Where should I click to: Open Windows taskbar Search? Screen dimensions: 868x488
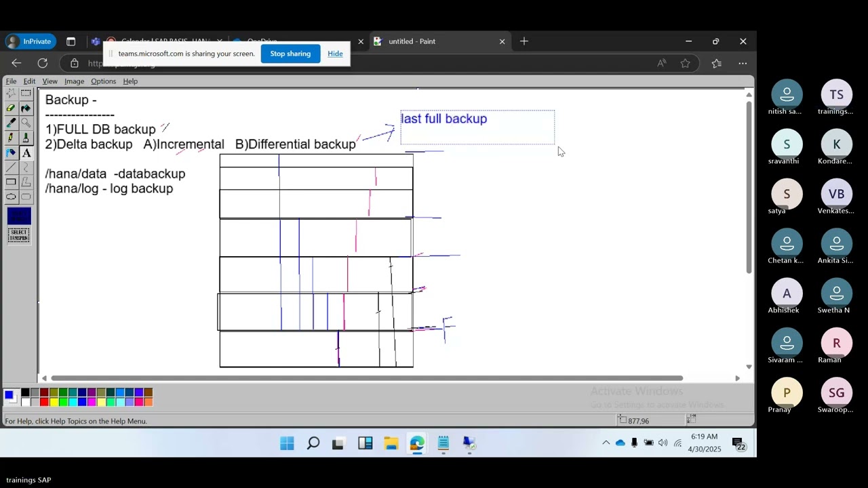click(313, 443)
